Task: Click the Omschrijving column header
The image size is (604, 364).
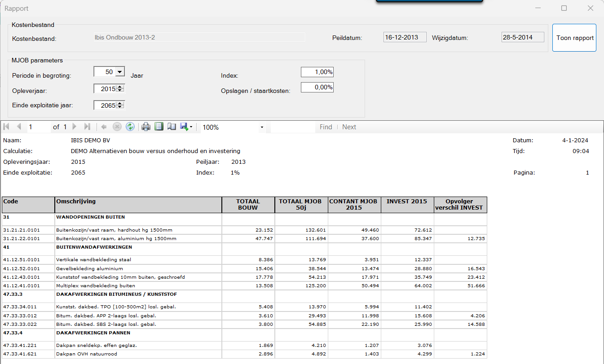Action: click(138, 205)
